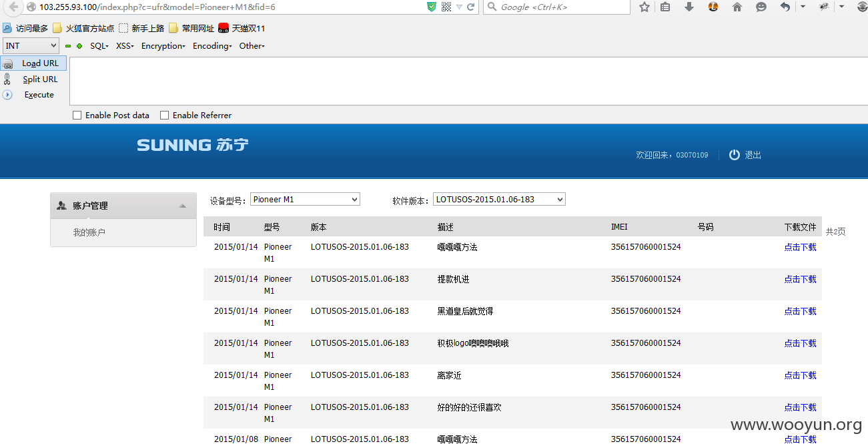Image resolution: width=868 pixels, height=444 pixels.
Task: Open the XSS menu in HackBar
Action: pos(125,46)
